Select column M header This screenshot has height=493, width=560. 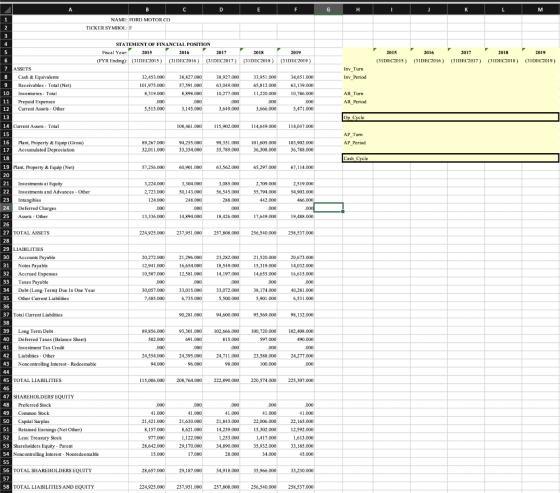(540, 9)
